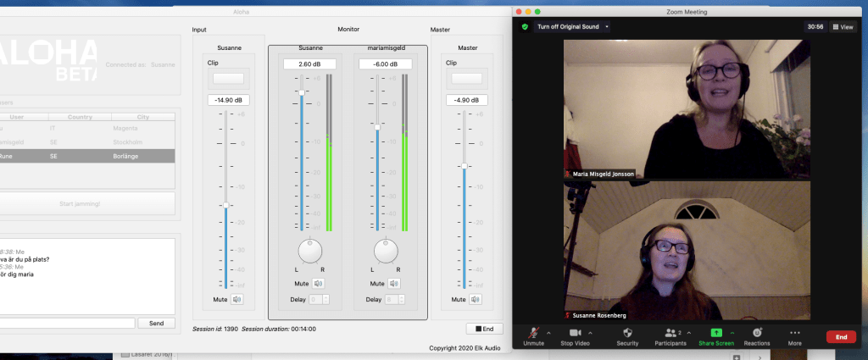
Task: Click the Master volume fader handle
Action: pos(464,165)
